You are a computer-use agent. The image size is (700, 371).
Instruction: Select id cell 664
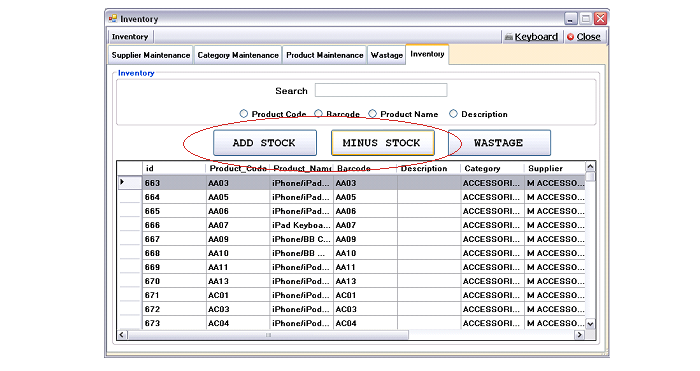175,197
